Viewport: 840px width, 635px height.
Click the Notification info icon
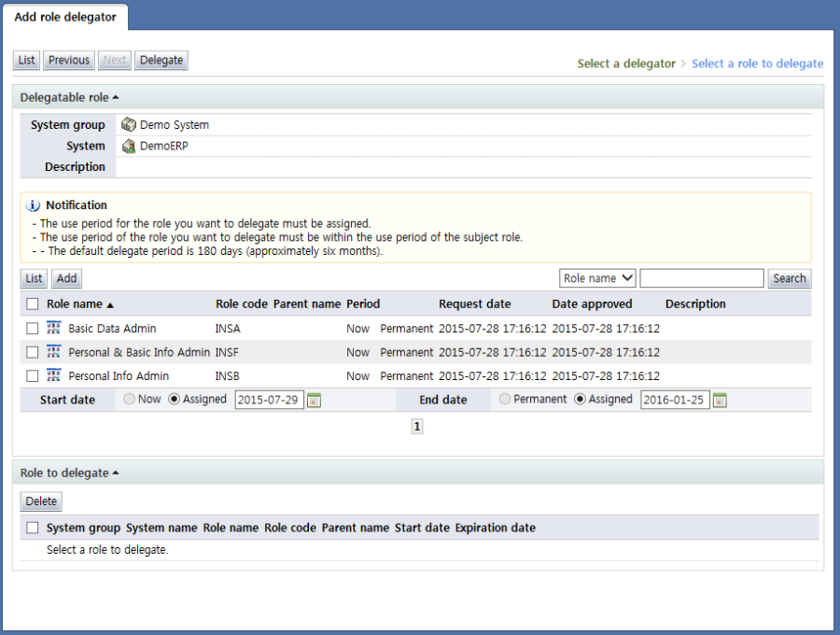(x=34, y=205)
